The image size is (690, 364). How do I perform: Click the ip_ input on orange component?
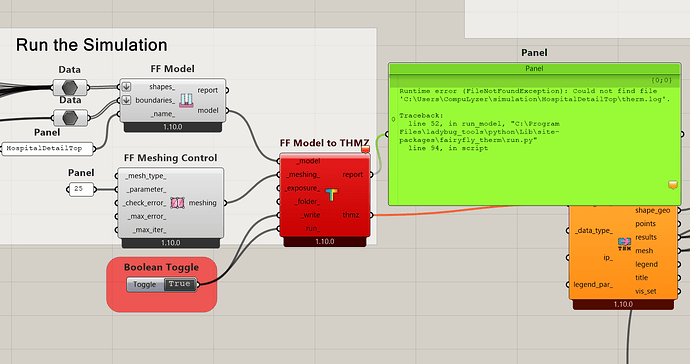[x=608, y=257]
